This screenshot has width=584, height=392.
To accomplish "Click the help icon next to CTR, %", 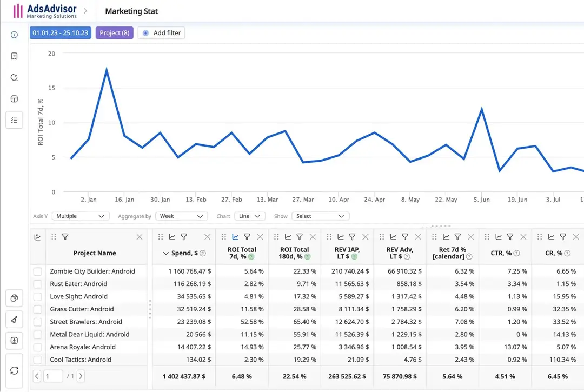I will coord(516,253).
